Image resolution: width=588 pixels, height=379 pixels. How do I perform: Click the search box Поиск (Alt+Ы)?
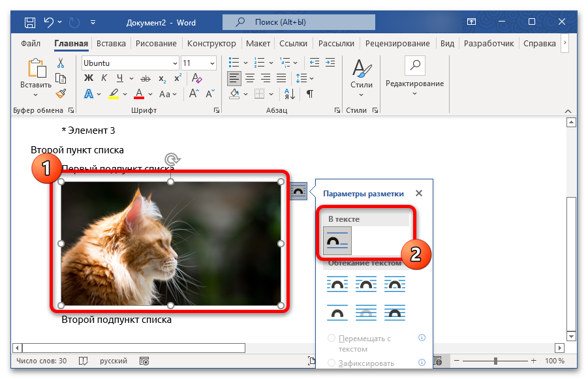click(299, 22)
